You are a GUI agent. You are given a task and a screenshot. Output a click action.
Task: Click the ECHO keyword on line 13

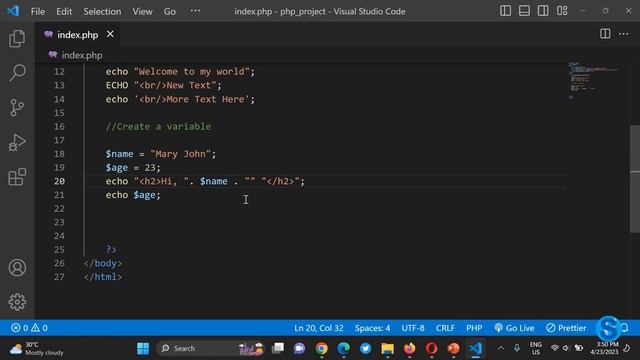point(117,85)
